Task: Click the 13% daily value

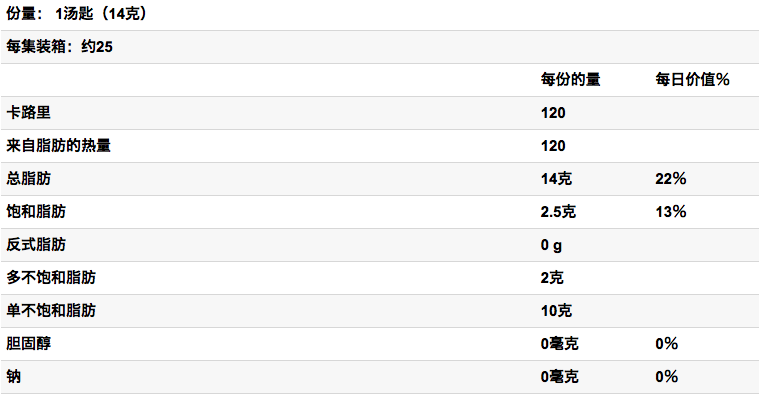Action: pos(671,212)
